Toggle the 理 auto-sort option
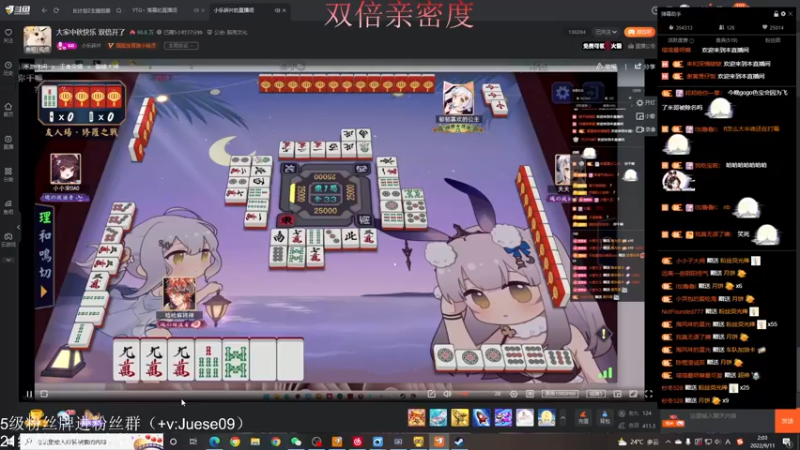This screenshot has height=450, width=800. click(x=45, y=218)
